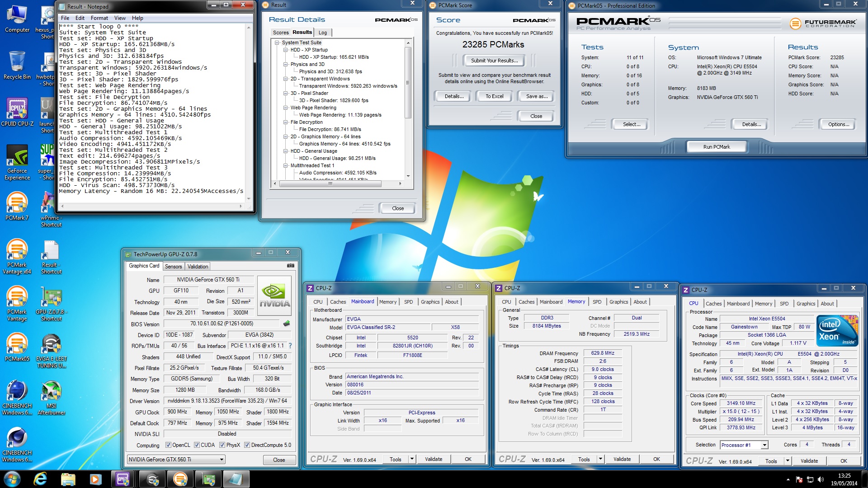Click Options button in PCMark05
The width and height of the screenshot is (868, 488).
coord(838,124)
